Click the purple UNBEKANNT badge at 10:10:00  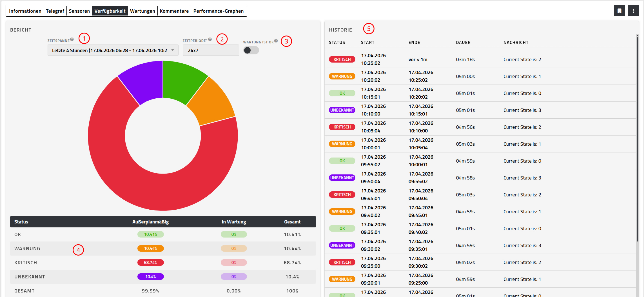tap(342, 110)
